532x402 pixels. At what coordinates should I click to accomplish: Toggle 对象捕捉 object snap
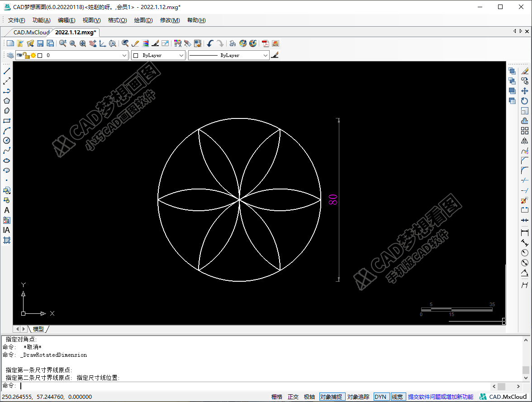pos(332,397)
